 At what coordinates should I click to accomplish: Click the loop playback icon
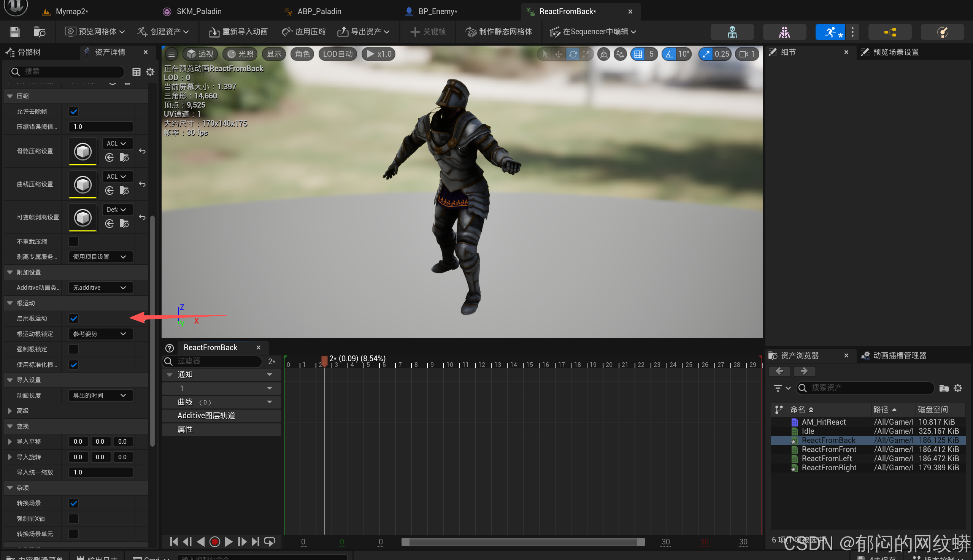(270, 541)
